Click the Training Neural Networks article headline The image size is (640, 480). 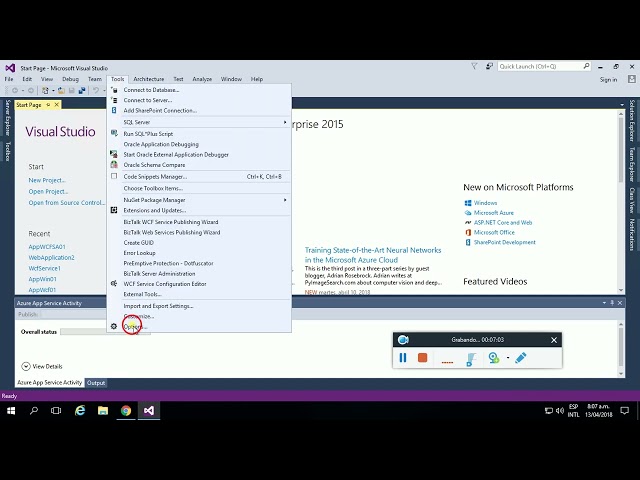[373, 255]
